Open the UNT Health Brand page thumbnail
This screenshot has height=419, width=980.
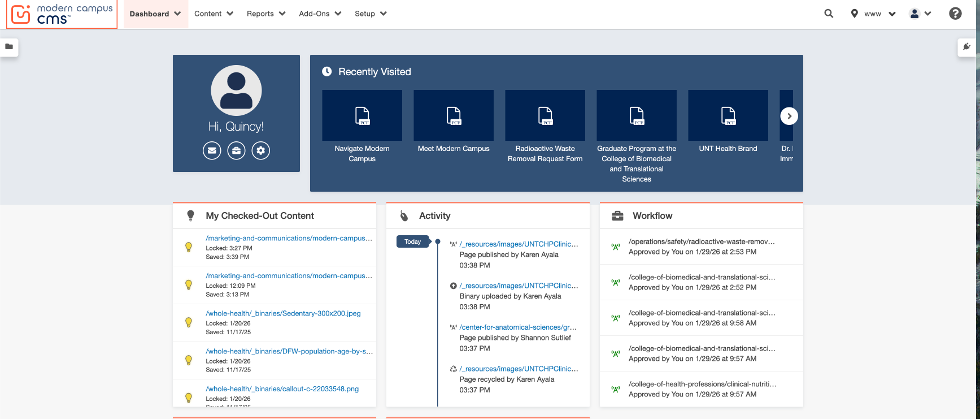coord(728,116)
